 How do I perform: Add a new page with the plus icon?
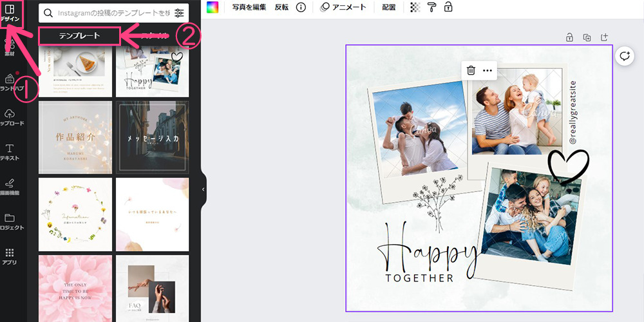click(x=604, y=37)
